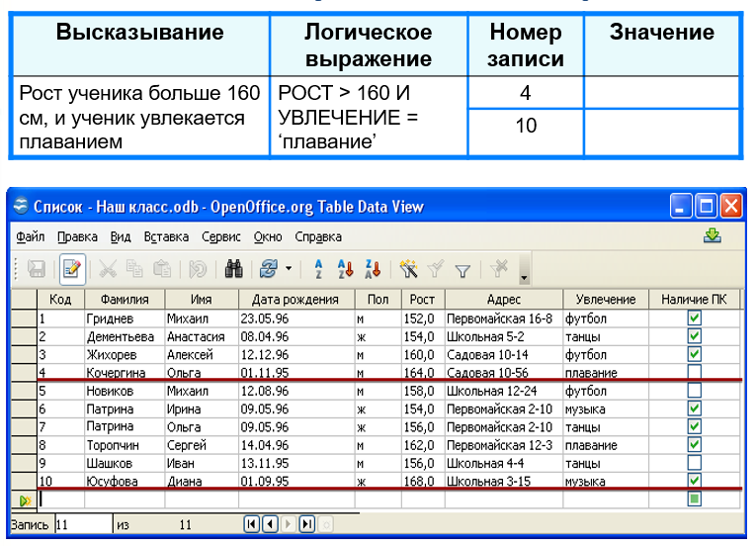Click the Find Record binoculars icon

coord(234,269)
